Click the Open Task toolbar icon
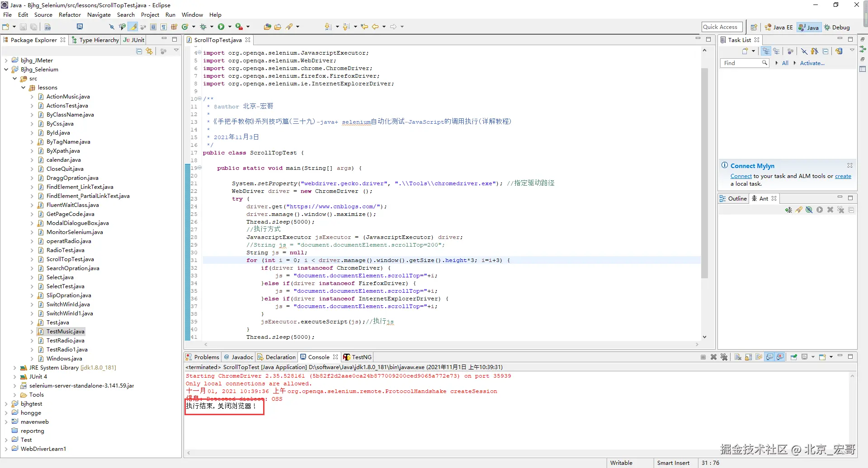 pos(278,27)
